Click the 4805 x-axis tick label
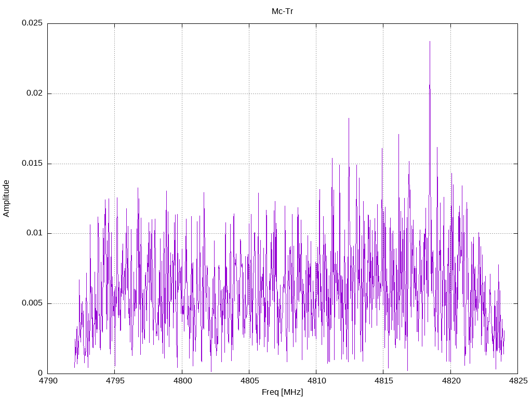Image resolution: width=532 pixels, height=399 pixels. (249, 381)
